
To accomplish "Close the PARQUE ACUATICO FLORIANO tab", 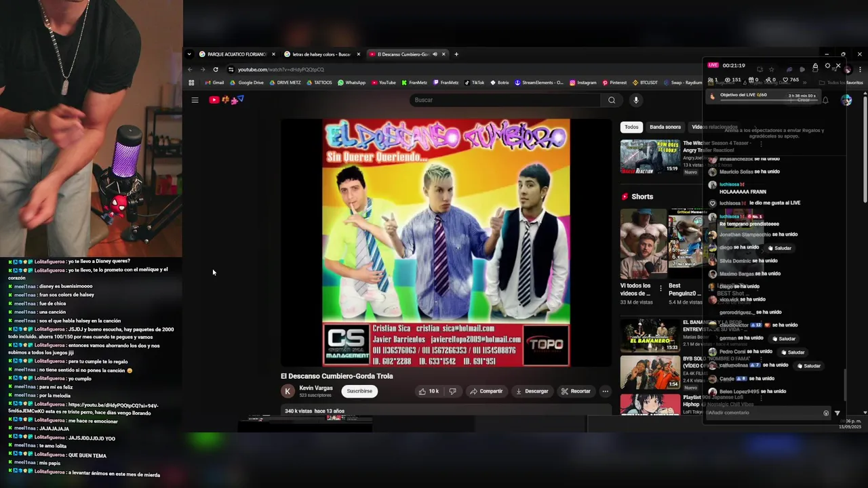I will [x=273, y=54].
